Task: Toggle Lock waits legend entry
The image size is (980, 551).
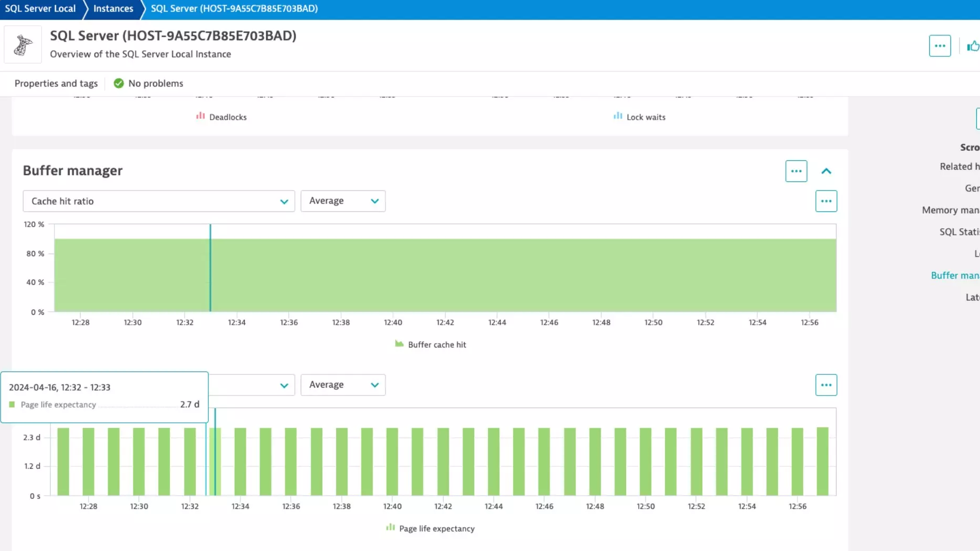Action: 639,117
